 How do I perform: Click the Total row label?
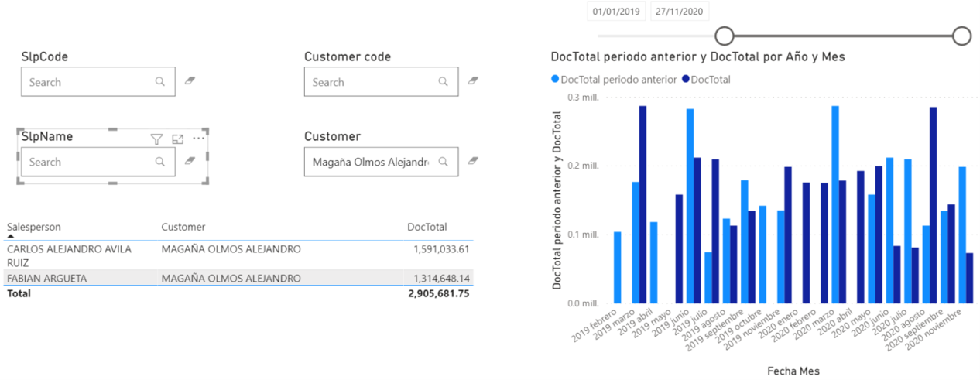(x=19, y=293)
